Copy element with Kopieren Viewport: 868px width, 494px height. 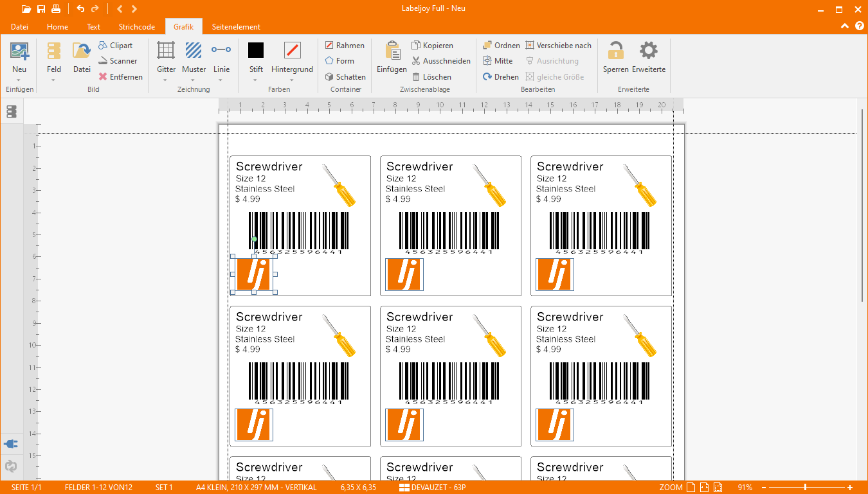432,46
